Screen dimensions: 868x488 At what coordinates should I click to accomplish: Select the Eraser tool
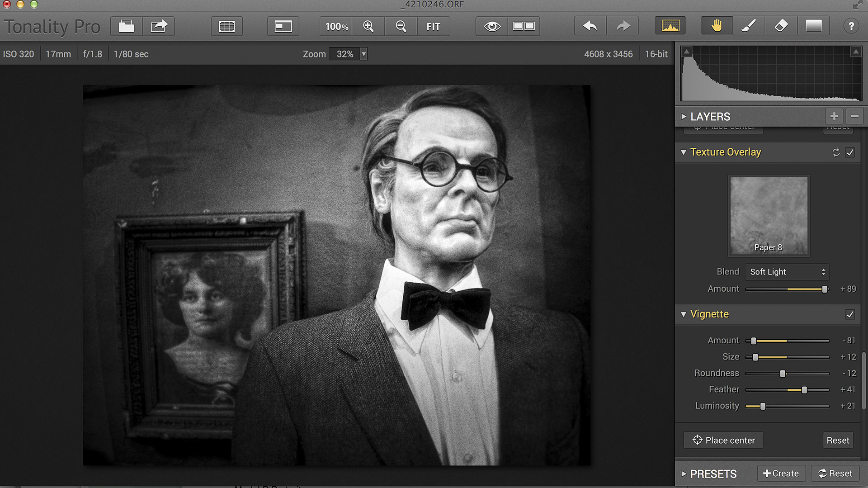point(781,26)
